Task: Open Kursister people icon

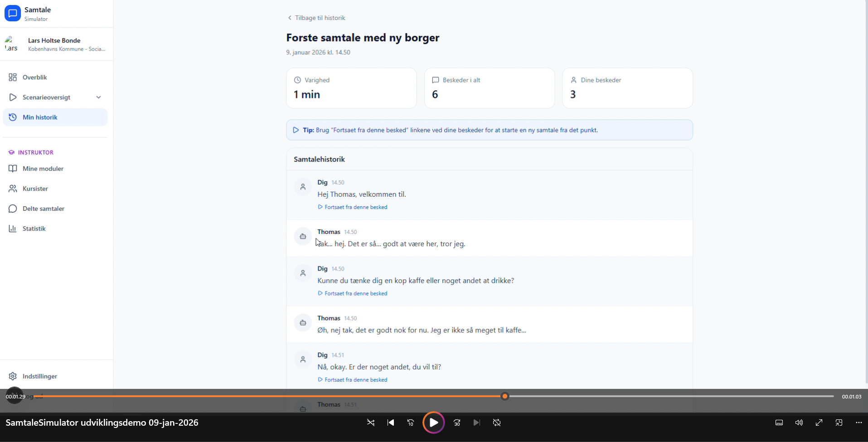Action: pos(13,189)
